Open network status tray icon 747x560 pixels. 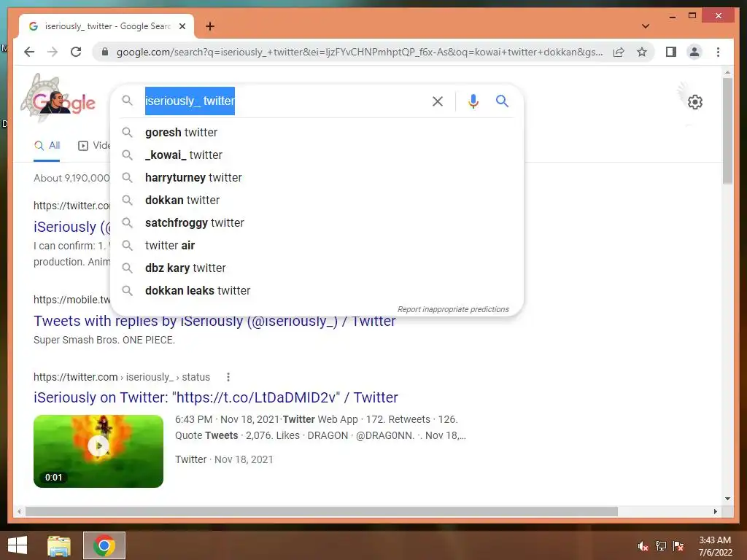click(661, 546)
